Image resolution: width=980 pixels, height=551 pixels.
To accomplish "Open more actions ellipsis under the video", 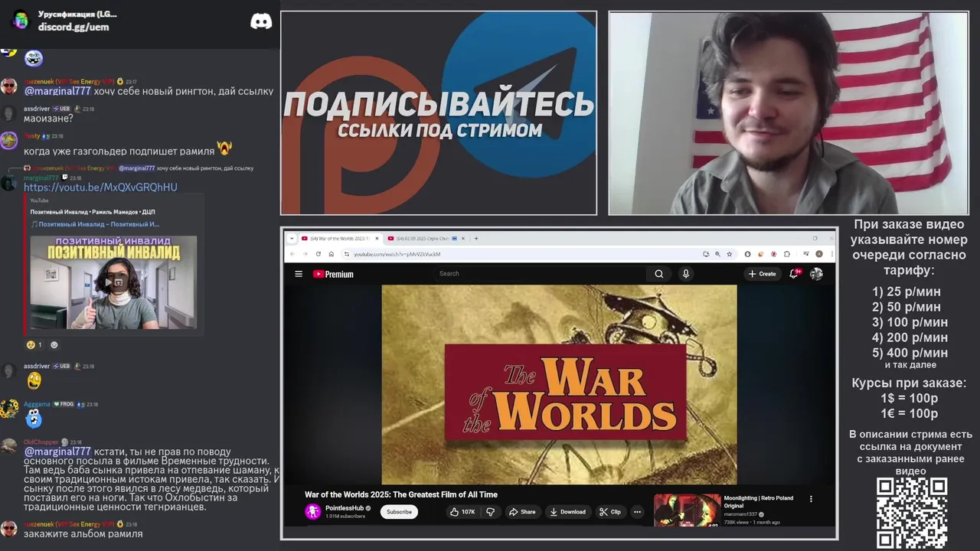I will pos(637,512).
